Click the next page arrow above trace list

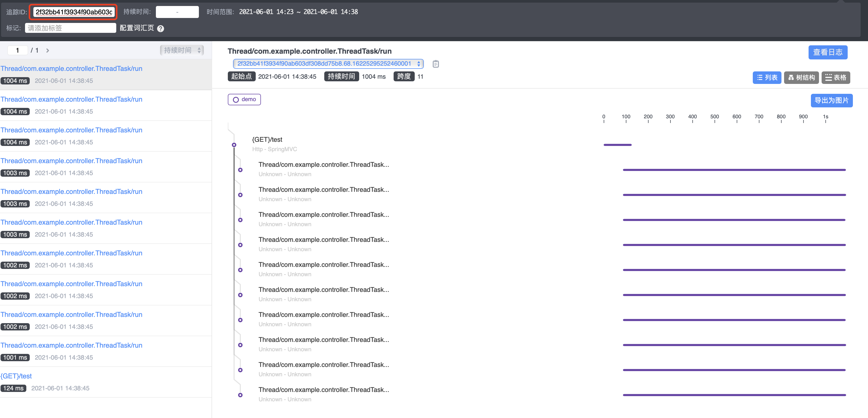click(47, 50)
